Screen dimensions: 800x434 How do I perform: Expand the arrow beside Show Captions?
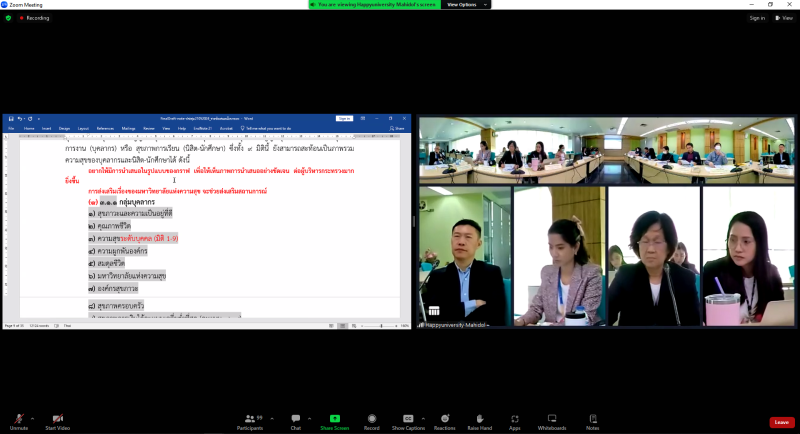tap(423, 419)
